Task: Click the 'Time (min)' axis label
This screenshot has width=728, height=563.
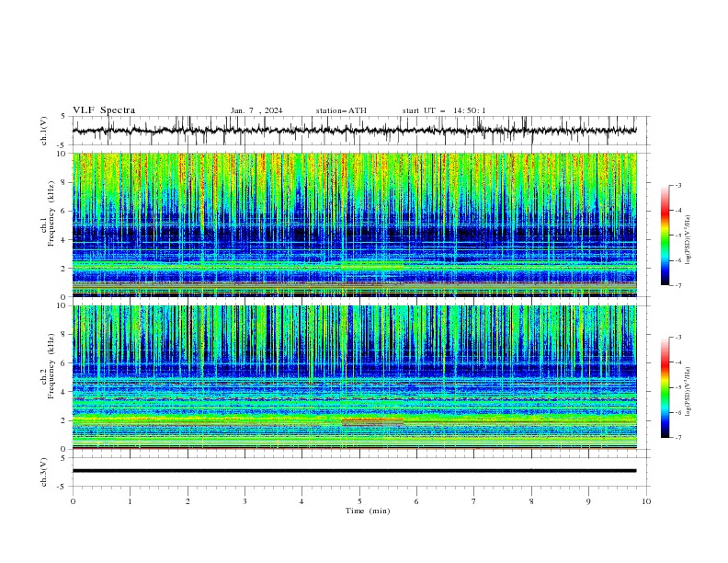Action: coord(368,511)
